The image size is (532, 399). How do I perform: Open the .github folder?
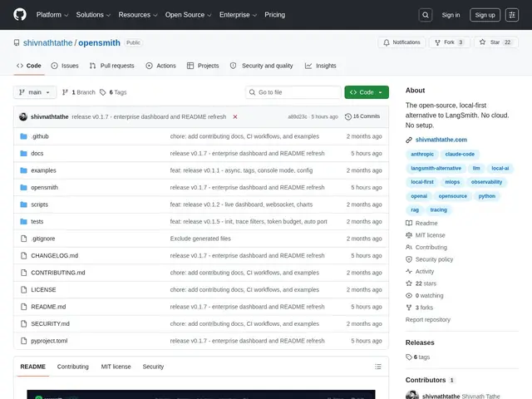(x=40, y=136)
